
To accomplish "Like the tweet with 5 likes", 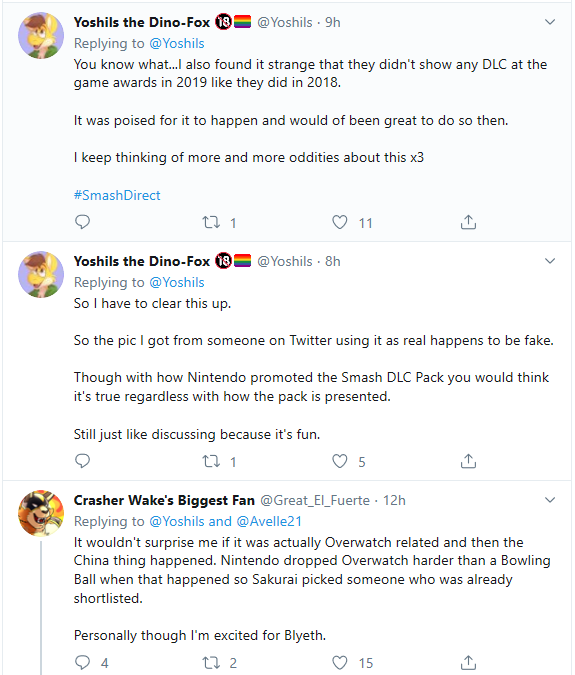I will (x=340, y=461).
